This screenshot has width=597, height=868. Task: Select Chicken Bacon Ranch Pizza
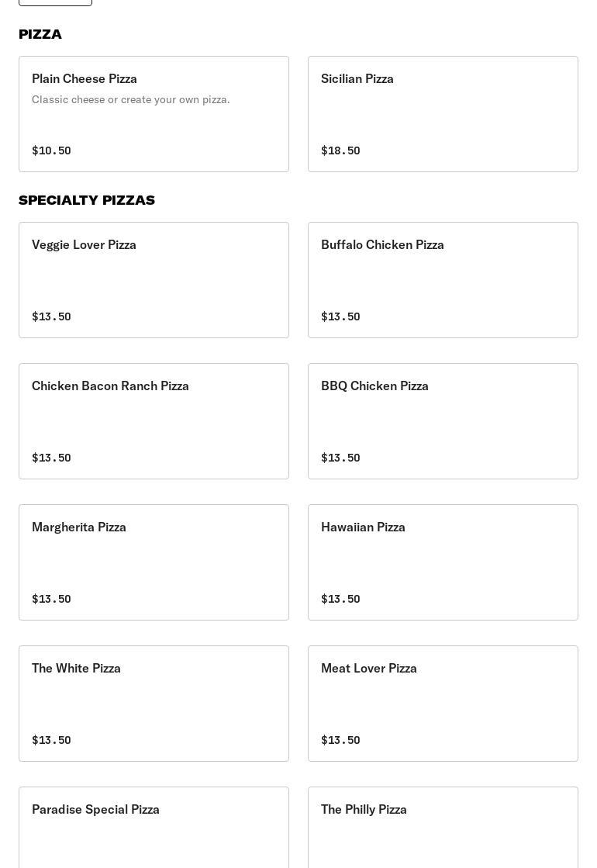154,421
